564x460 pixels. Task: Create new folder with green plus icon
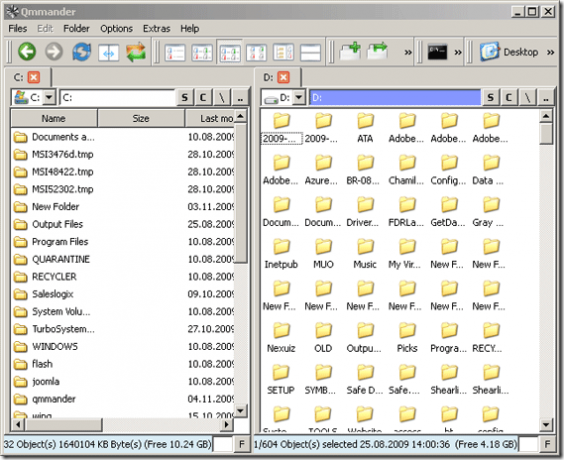(x=350, y=51)
